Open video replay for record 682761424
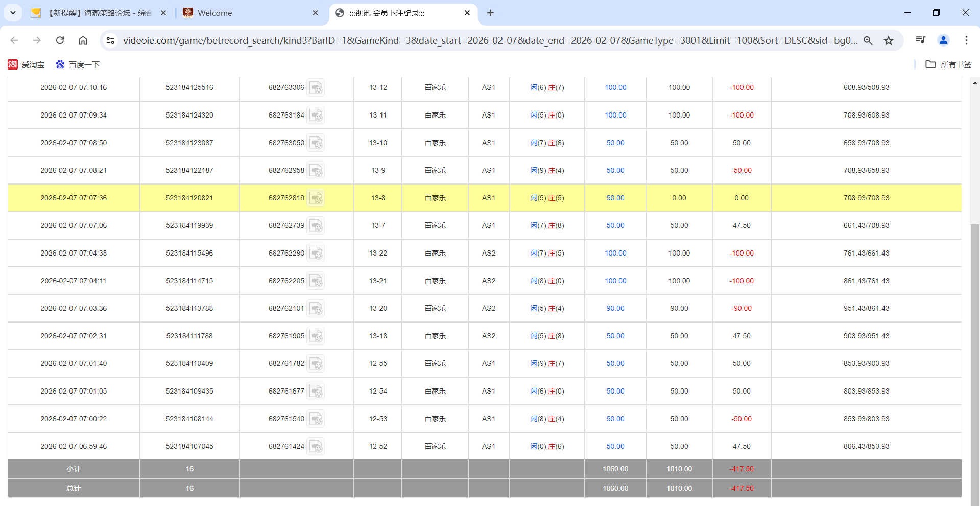980x506 pixels. point(317,446)
